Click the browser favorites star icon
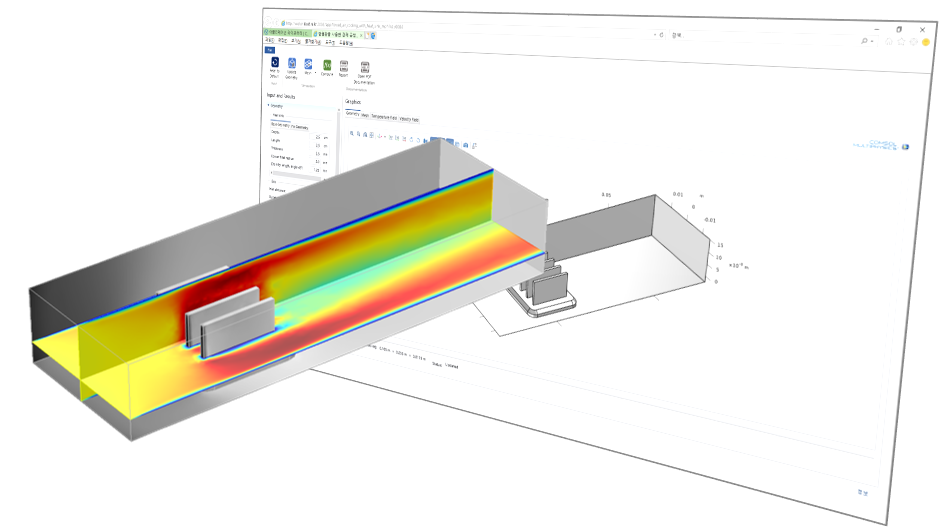This screenshot has width=945, height=531. click(900, 41)
